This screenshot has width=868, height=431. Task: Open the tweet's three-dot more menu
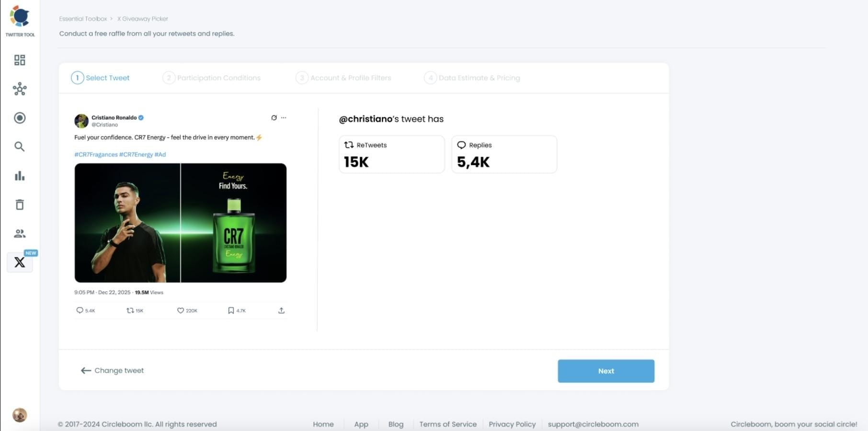coord(284,117)
